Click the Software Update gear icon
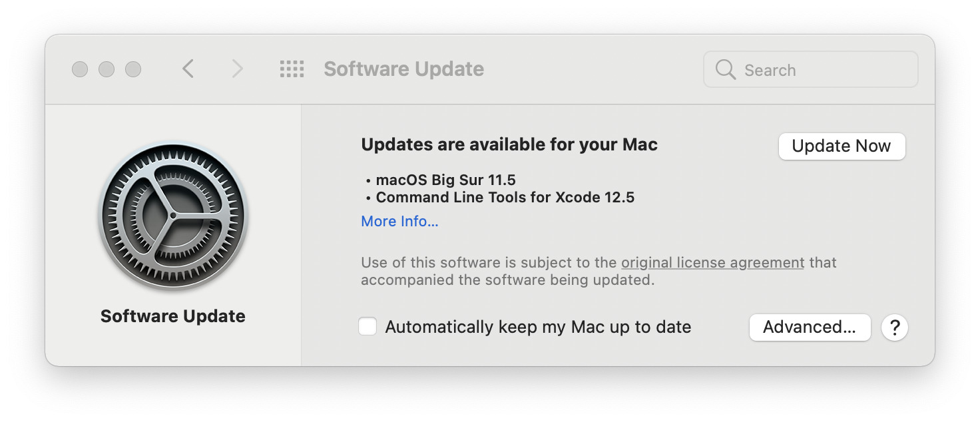Viewport: 980px width, 422px height. (x=173, y=216)
